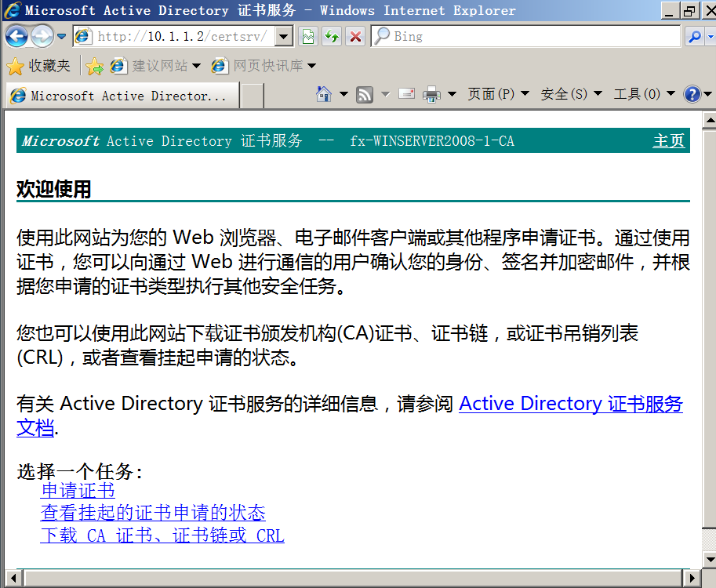Image resolution: width=716 pixels, height=588 pixels.
Task: Open the 收藏夹 favorites star button
Action: pos(38,66)
